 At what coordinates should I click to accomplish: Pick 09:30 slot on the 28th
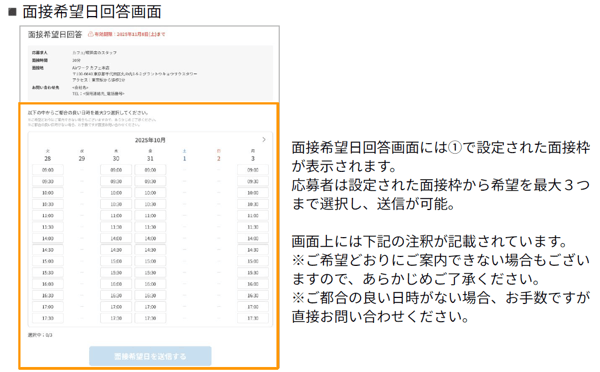coord(48,181)
